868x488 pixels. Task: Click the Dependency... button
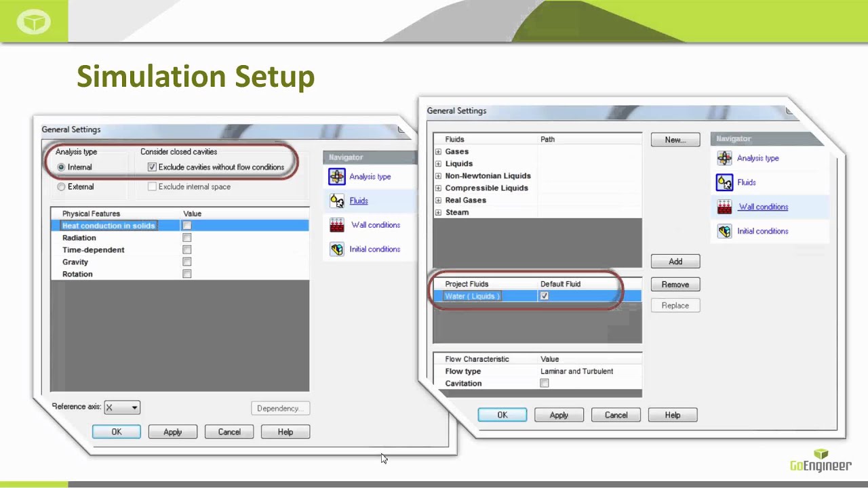tap(279, 409)
